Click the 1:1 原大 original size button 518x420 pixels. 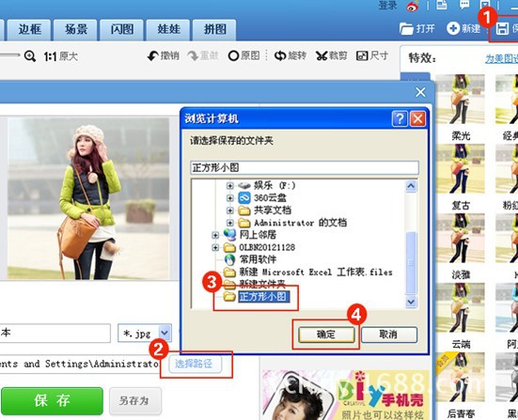click(61, 56)
